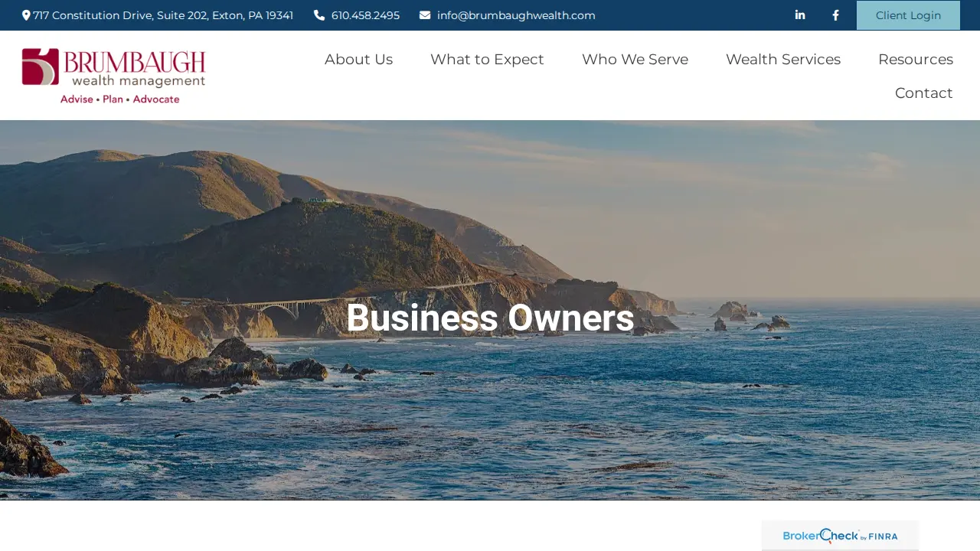Viewport: 980px width, 551px height.
Task: Click the 717 Constitution Drive address link
Action: [163, 15]
